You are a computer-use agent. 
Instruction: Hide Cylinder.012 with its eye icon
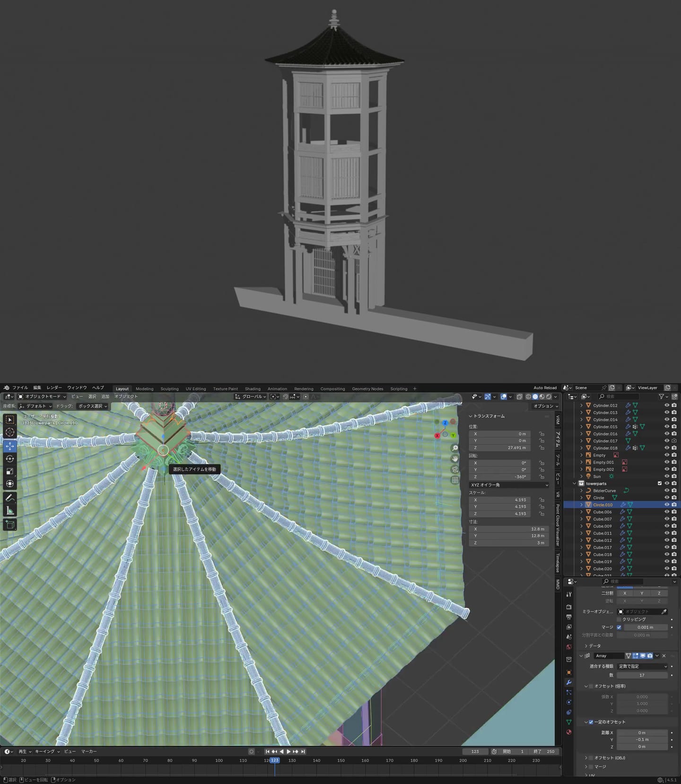667,405
